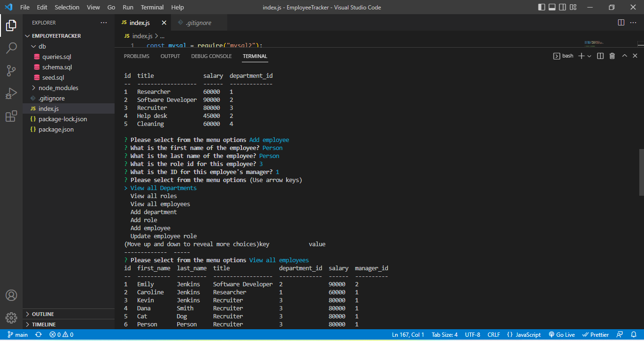The image size is (644, 341).
Task: Open the Manage settings gear
Action: coord(11,318)
